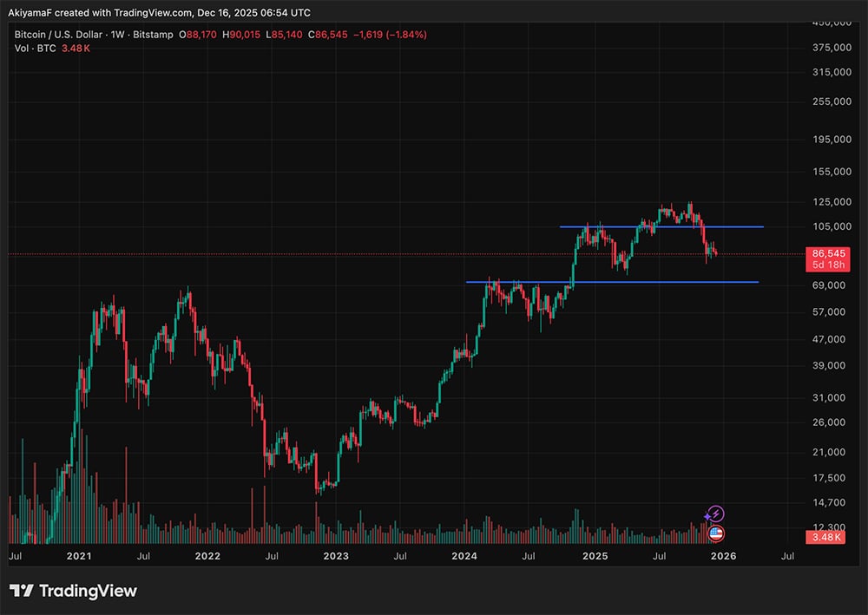Click the 21,000 price axis label
The width and height of the screenshot is (868, 615).
pos(829,452)
